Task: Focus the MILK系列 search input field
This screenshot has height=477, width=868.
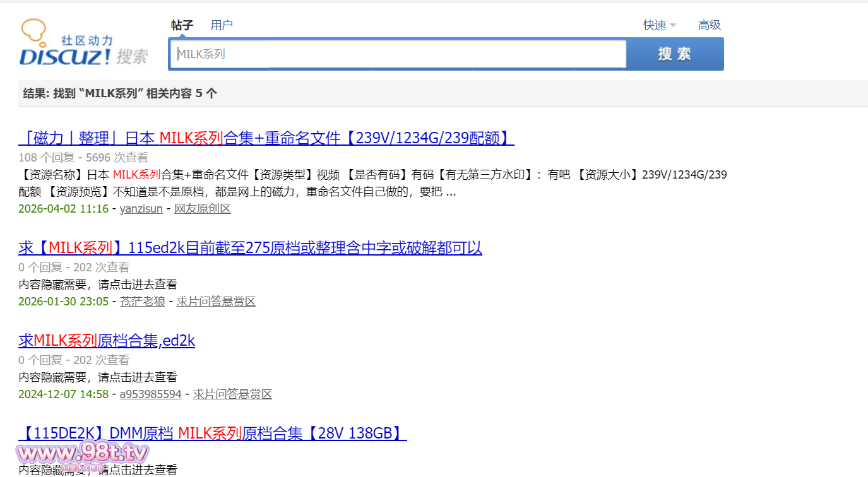Action: [398, 54]
